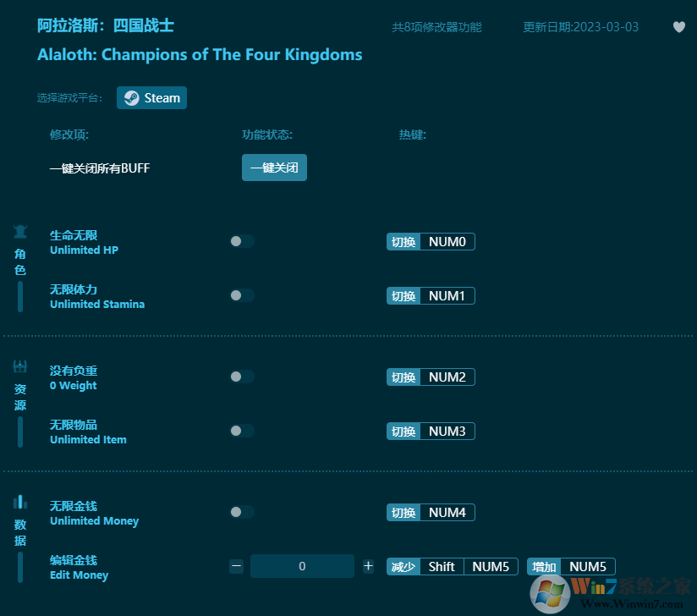Viewport: 697px width, 616px height.
Task: Click the Edit Money value field
Action: point(302,567)
